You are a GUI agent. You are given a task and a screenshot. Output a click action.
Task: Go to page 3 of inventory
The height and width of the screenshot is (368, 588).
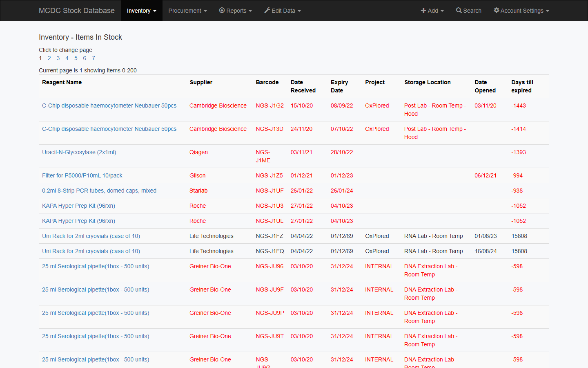[x=58, y=58]
